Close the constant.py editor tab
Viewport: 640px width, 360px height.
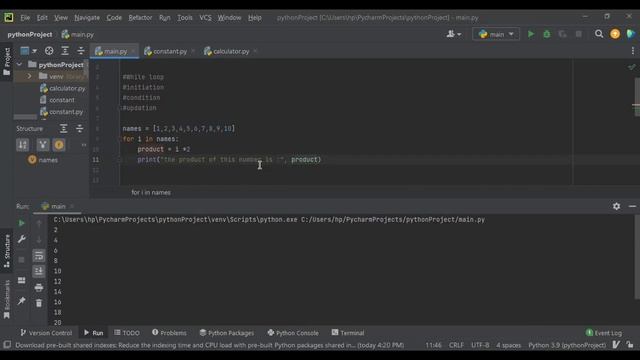point(193,51)
